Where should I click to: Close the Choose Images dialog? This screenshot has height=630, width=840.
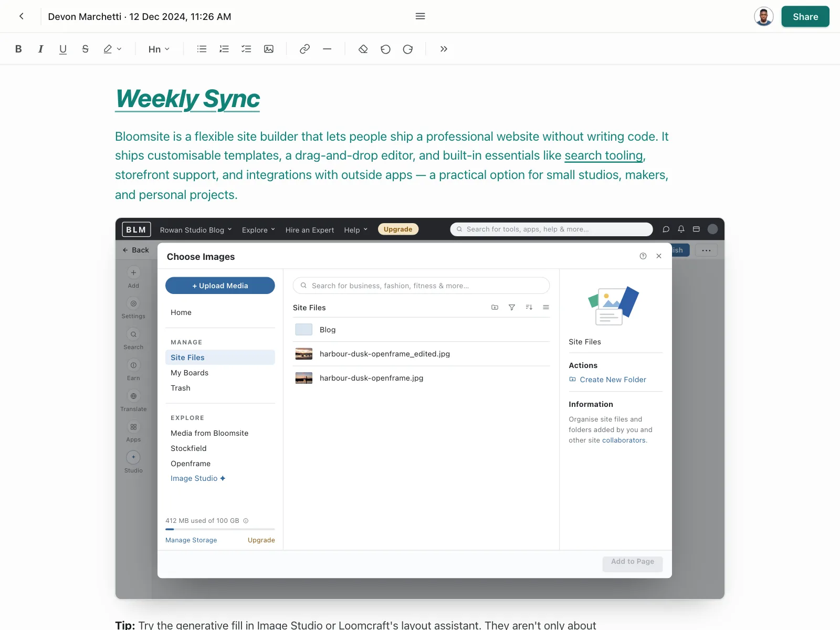[659, 256]
